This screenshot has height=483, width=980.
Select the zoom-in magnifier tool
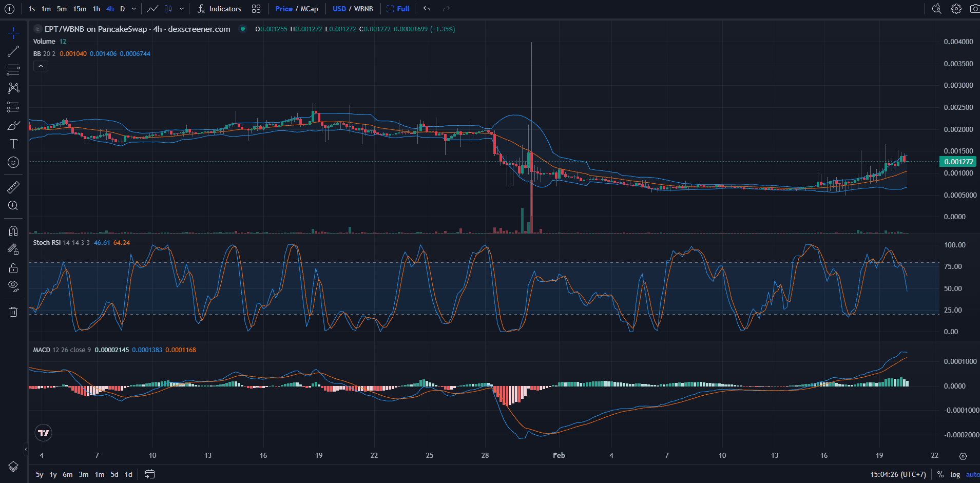point(13,205)
